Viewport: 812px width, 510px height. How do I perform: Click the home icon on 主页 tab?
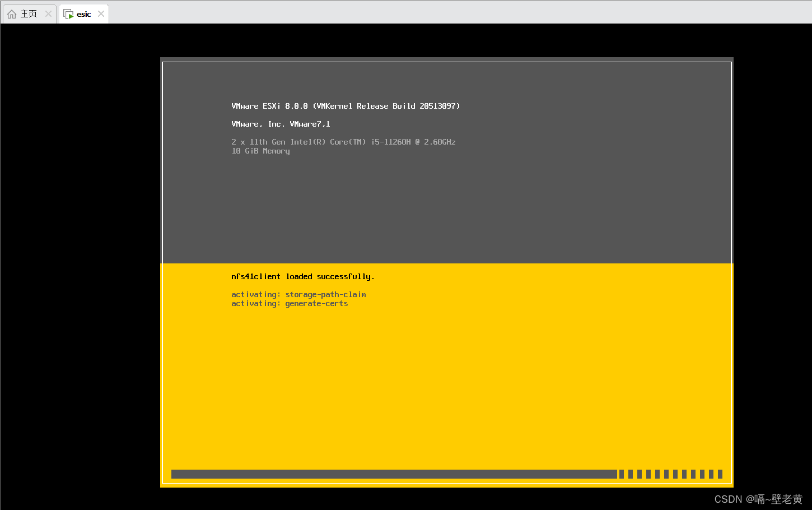tap(12, 14)
